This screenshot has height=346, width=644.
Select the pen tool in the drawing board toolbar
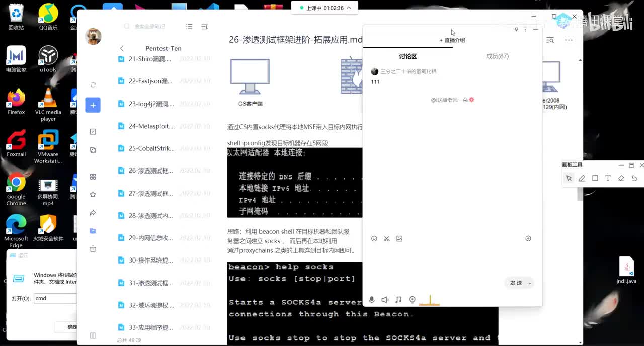click(x=582, y=178)
